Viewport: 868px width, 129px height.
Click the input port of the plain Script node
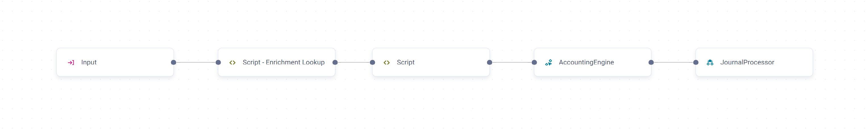point(372,62)
